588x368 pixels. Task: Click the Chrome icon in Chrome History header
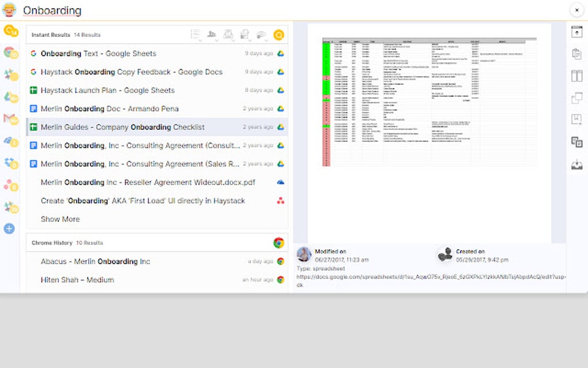tap(278, 243)
